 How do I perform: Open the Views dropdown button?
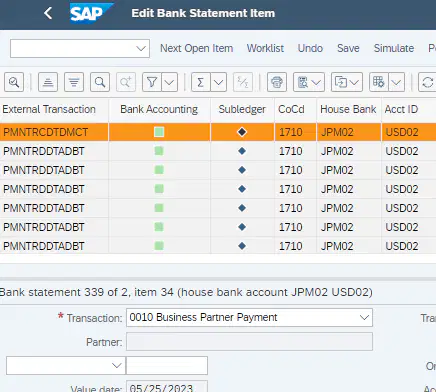point(309,82)
